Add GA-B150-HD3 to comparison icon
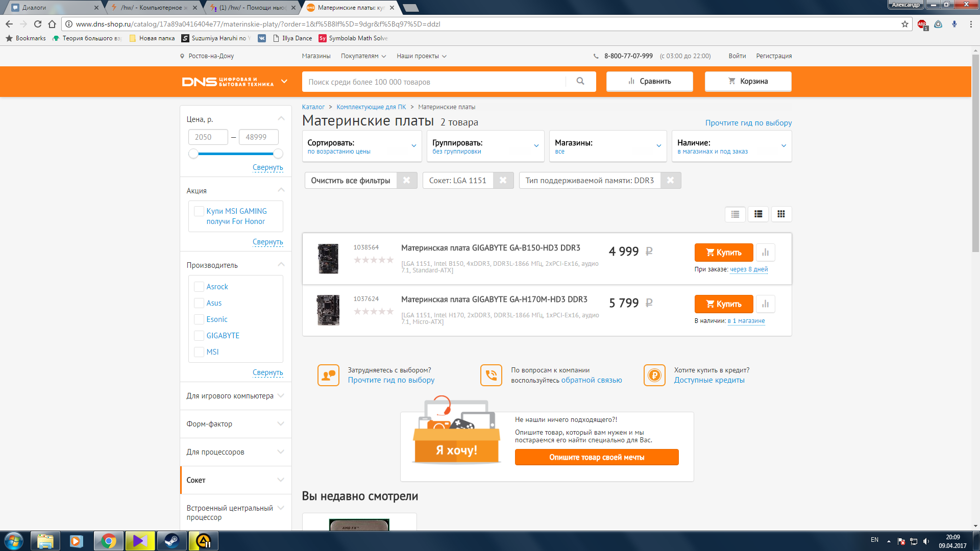The height and width of the screenshot is (551, 980). (765, 252)
